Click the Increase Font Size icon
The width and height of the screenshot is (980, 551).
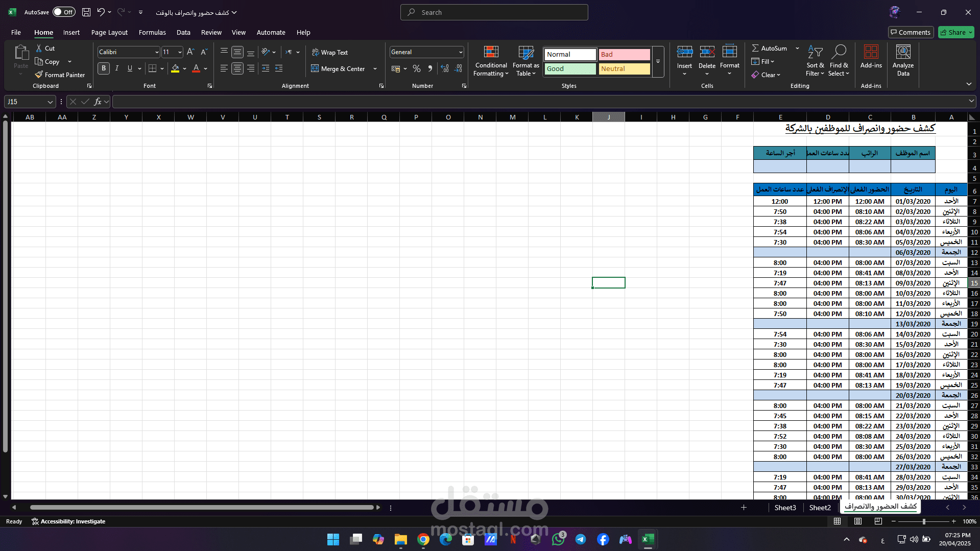[x=190, y=52]
